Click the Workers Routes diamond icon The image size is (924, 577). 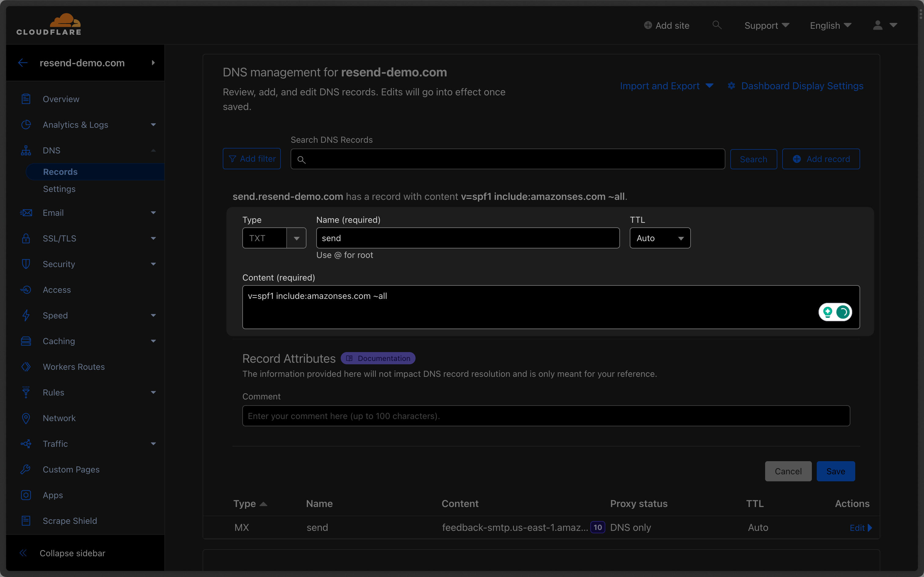click(x=26, y=367)
